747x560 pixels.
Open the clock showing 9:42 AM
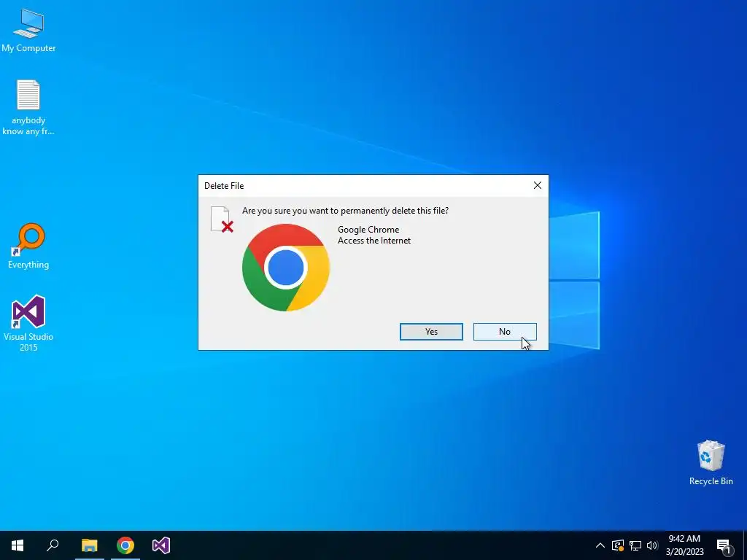point(684,545)
